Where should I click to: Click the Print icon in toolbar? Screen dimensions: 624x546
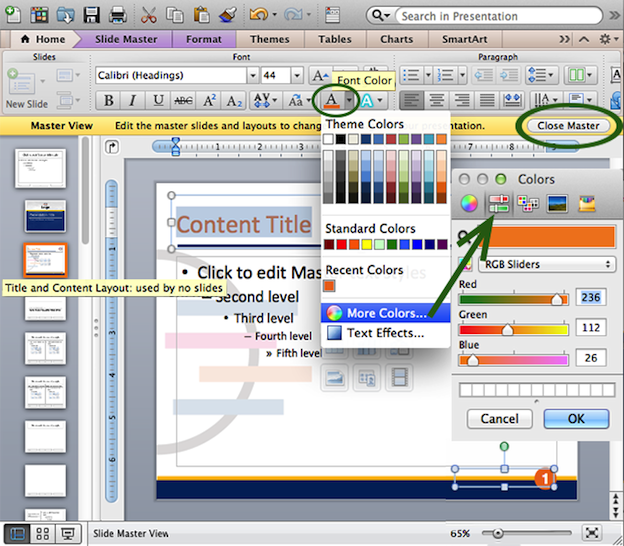(x=117, y=15)
